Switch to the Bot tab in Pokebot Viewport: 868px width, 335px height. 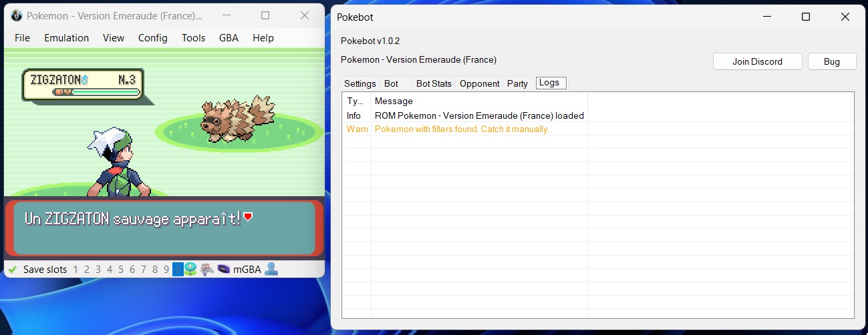pyautogui.click(x=392, y=83)
